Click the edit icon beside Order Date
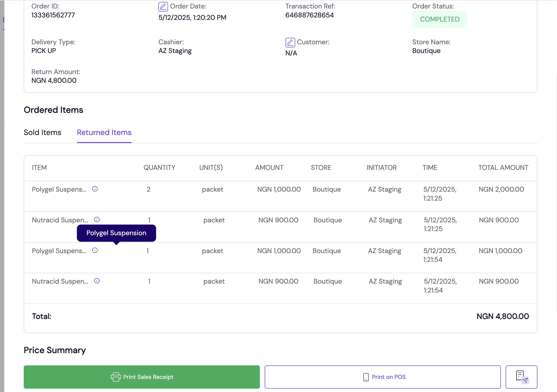The width and height of the screenshot is (557, 392). 163,7
